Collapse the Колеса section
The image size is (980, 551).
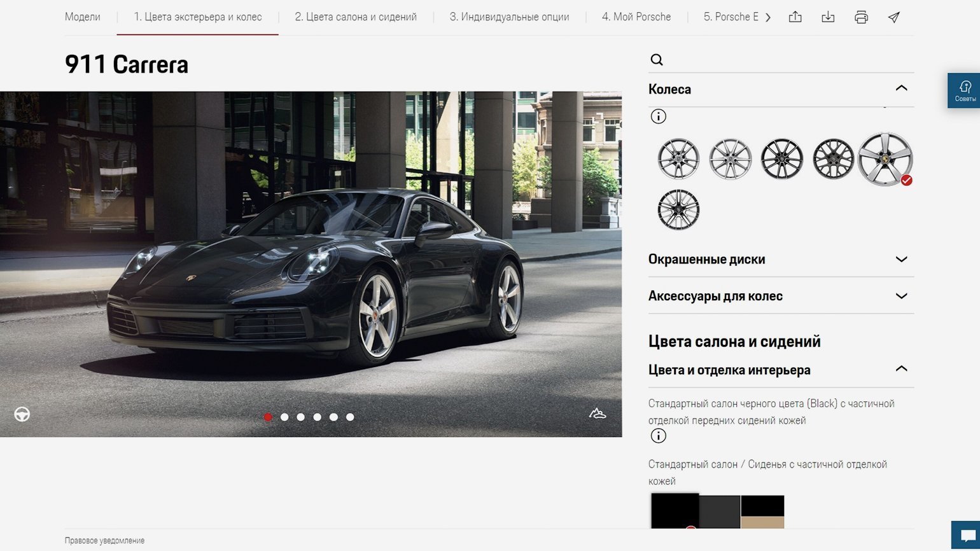tap(901, 88)
